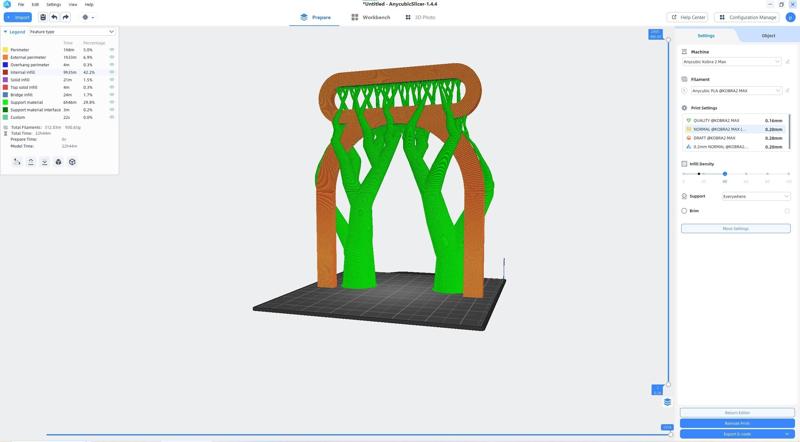Undo the last action

(x=54, y=17)
